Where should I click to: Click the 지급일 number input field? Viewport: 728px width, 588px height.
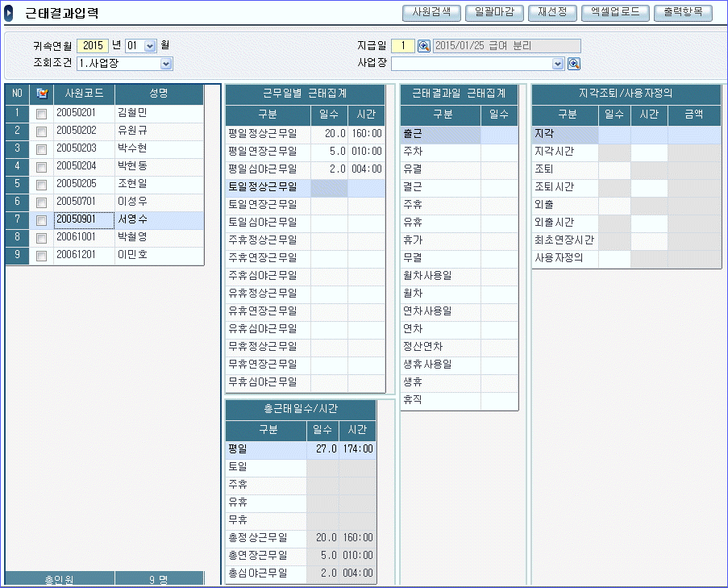pos(403,46)
